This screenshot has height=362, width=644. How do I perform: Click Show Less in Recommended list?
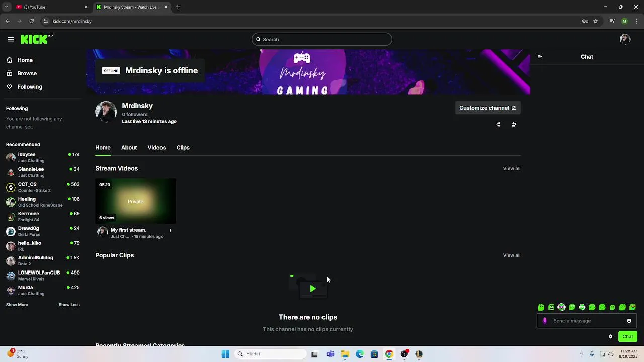click(x=69, y=305)
